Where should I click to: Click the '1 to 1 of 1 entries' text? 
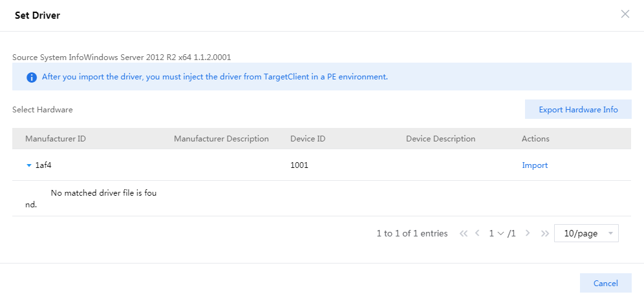pyautogui.click(x=412, y=233)
